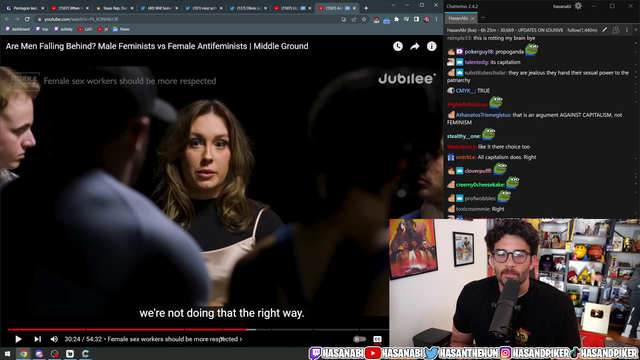The image size is (640, 360).
Task: Click the Chatterino hasanabi account name
Action: pos(562,6)
